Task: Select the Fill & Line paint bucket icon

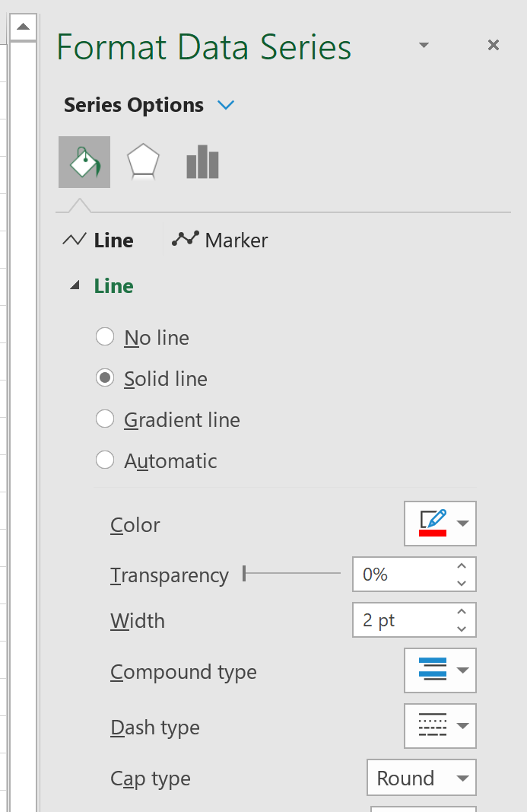Action: click(84, 161)
